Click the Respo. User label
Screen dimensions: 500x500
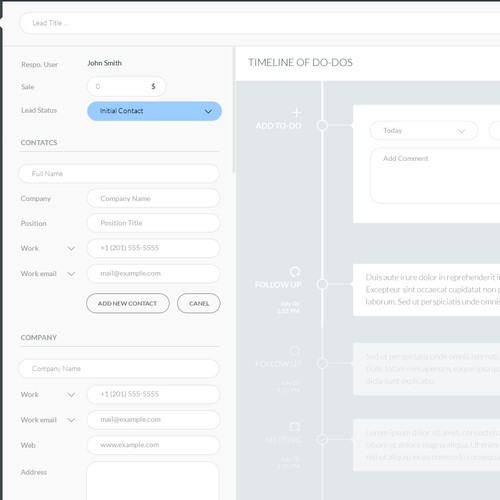[39, 64]
